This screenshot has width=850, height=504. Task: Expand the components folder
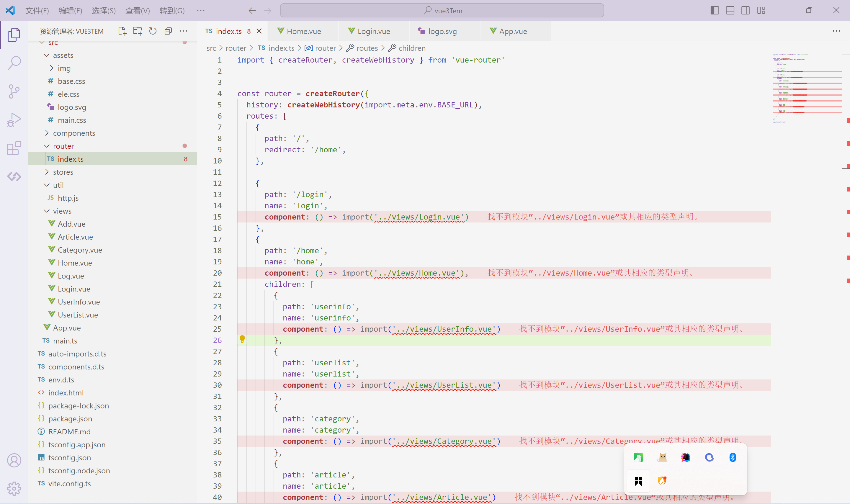47,133
